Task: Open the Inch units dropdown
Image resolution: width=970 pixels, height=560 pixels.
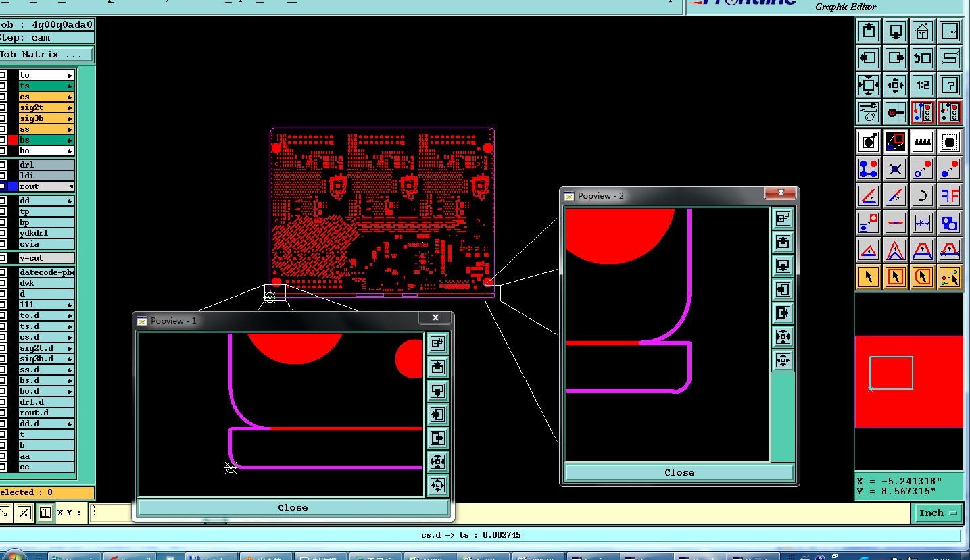Action: [936, 513]
